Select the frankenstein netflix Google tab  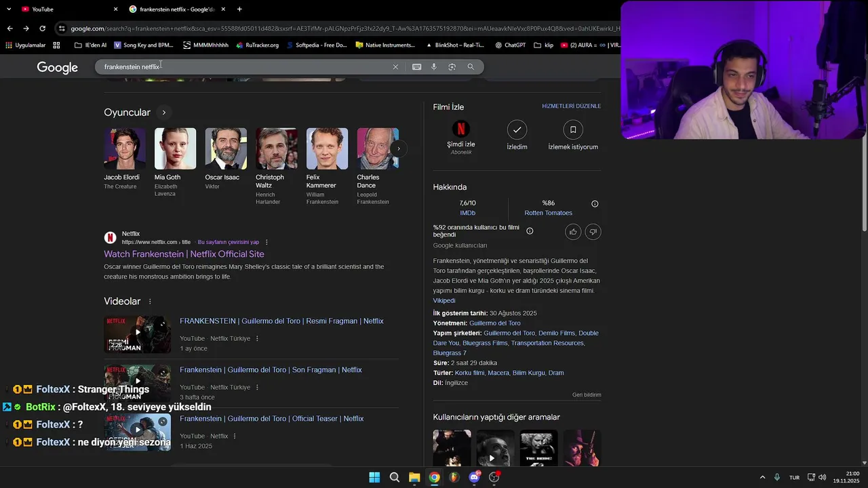(178, 9)
